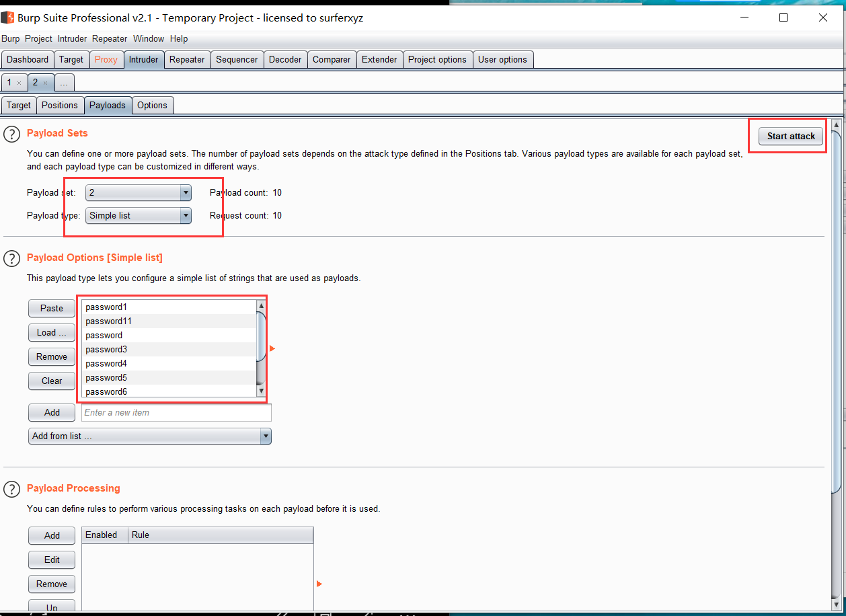
Task: Click the Start attack button
Action: pos(791,137)
